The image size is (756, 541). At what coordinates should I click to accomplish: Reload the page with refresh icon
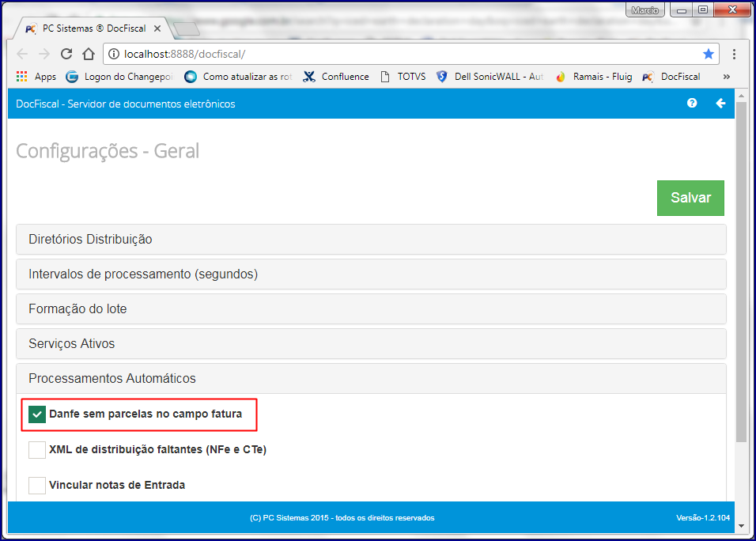coord(66,54)
